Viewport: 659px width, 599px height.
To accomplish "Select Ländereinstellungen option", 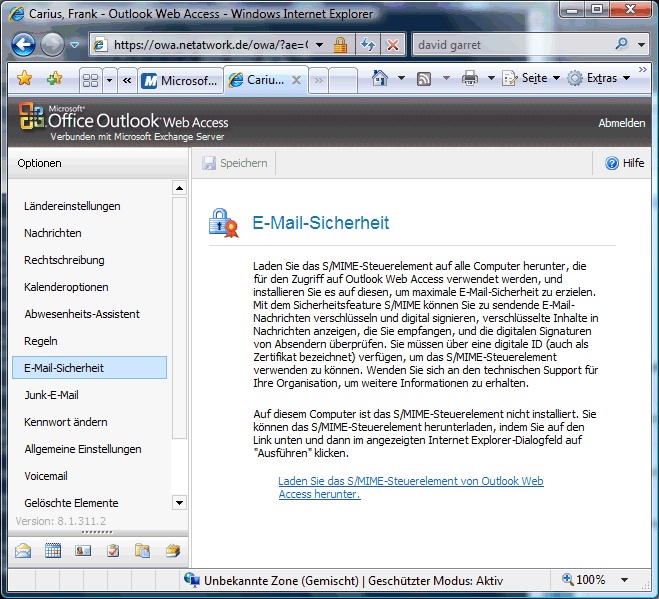I will [x=72, y=206].
